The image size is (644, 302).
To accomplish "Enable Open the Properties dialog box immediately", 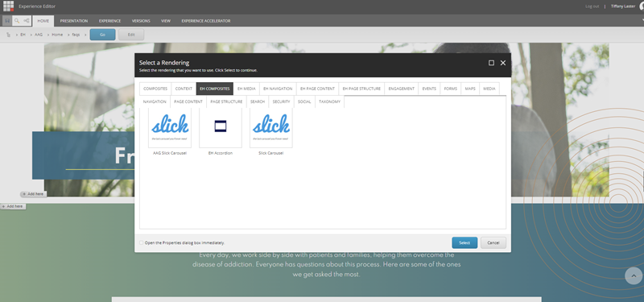I will click(x=142, y=243).
